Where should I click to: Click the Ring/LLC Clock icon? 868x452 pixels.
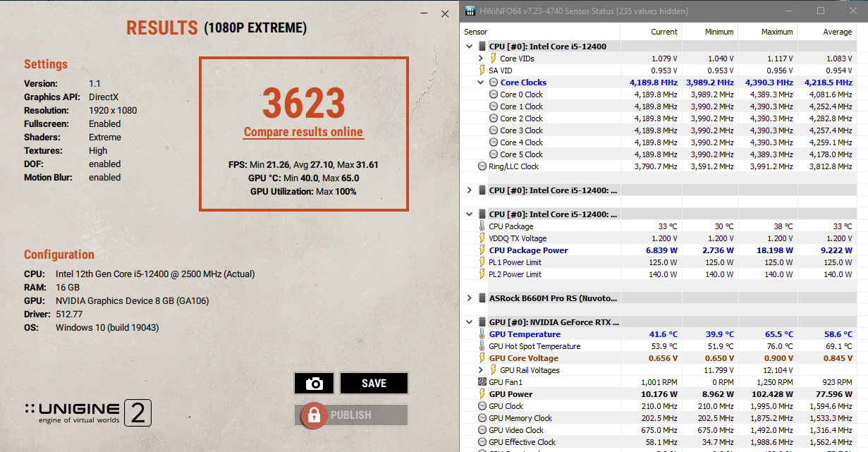click(482, 166)
